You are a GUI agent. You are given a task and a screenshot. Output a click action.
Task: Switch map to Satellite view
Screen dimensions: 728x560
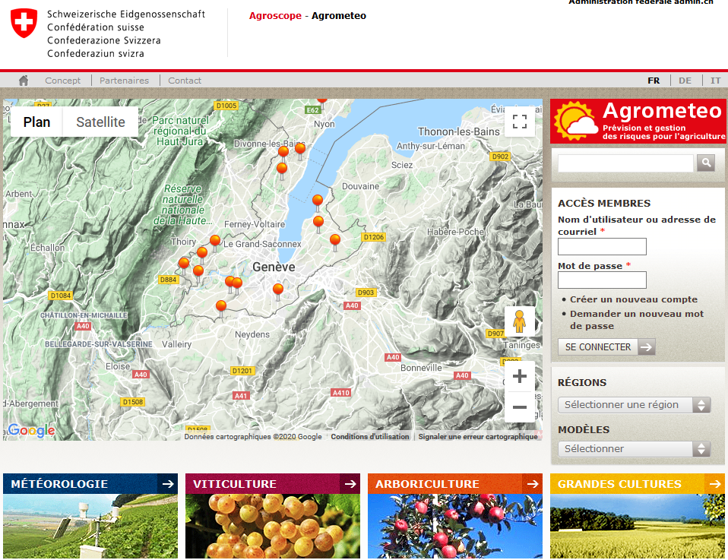100,122
